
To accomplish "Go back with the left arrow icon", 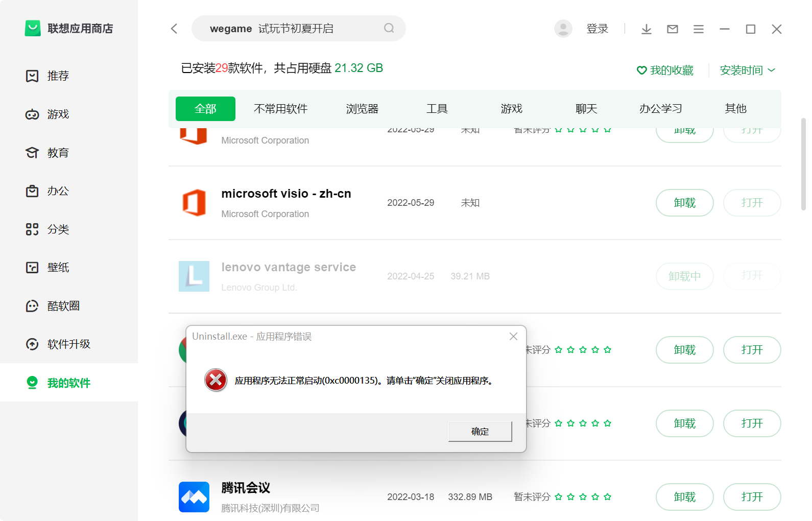I will pyautogui.click(x=174, y=29).
